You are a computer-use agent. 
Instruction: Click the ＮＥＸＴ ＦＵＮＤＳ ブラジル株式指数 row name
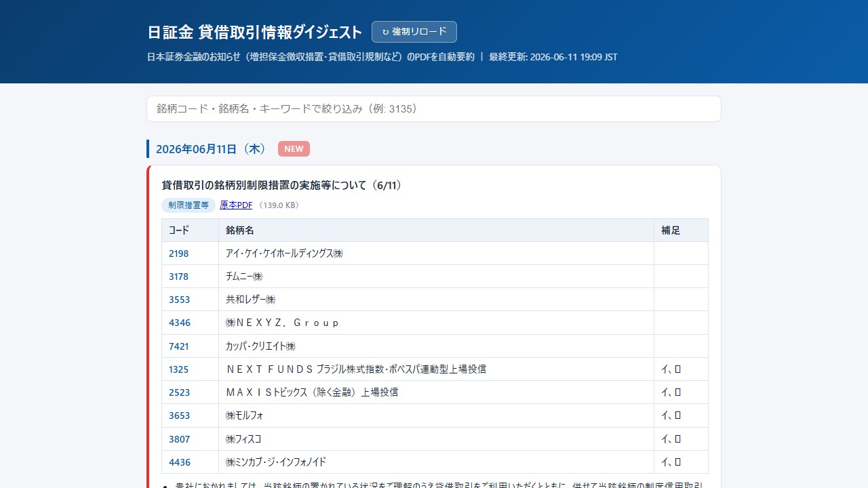click(x=356, y=369)
